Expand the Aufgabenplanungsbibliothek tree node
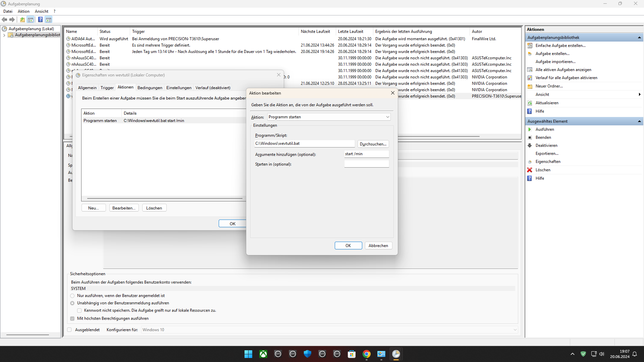 point(4,35)
